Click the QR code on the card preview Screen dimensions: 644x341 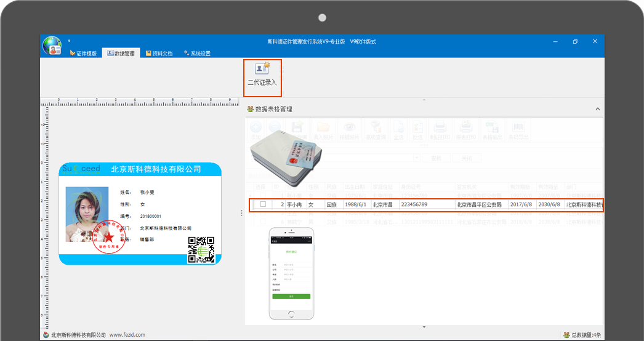point(201,250)
